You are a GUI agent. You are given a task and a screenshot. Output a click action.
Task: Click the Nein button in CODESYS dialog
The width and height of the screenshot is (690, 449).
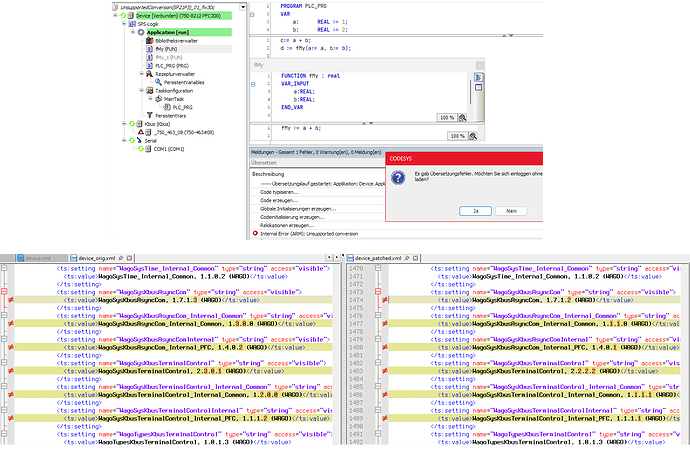click(511, 211)
